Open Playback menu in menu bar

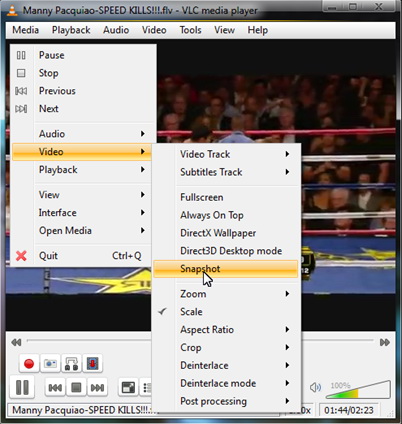pos(71,30)
